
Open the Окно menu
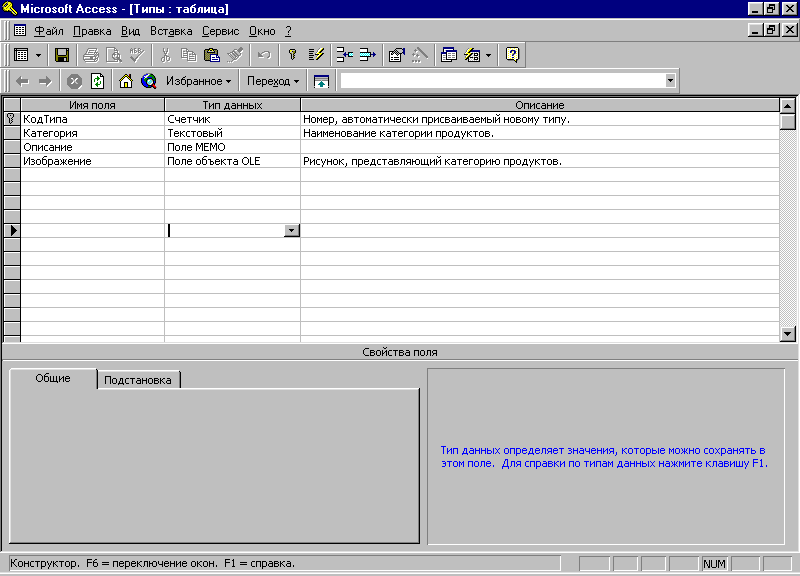click(262, 31)
